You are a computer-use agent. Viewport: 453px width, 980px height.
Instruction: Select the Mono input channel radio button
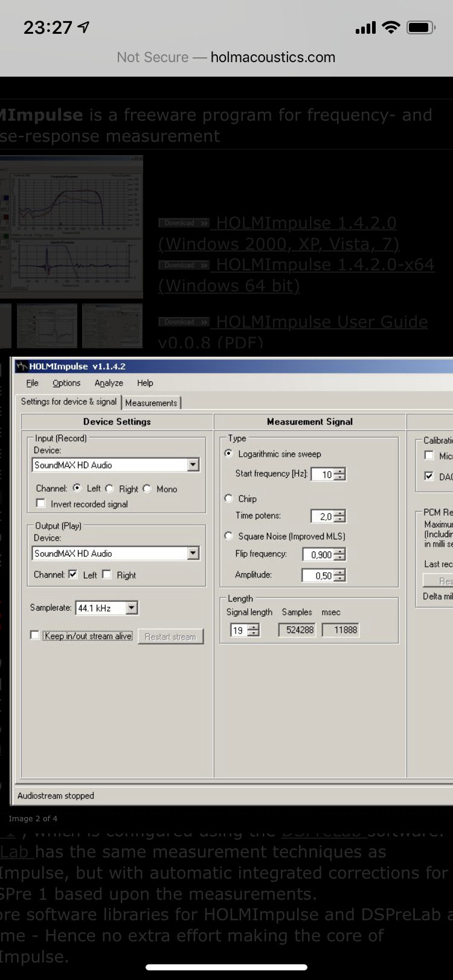click(147, 488)
